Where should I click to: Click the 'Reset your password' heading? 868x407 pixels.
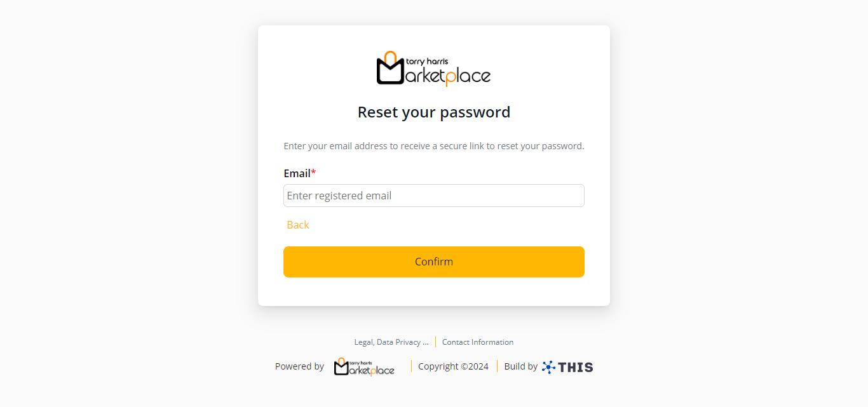433,112
